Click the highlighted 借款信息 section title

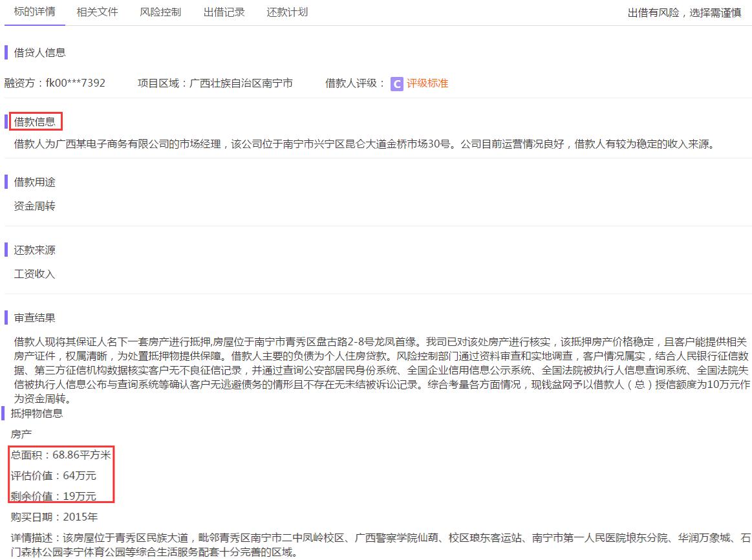click(x=36, y=121)
